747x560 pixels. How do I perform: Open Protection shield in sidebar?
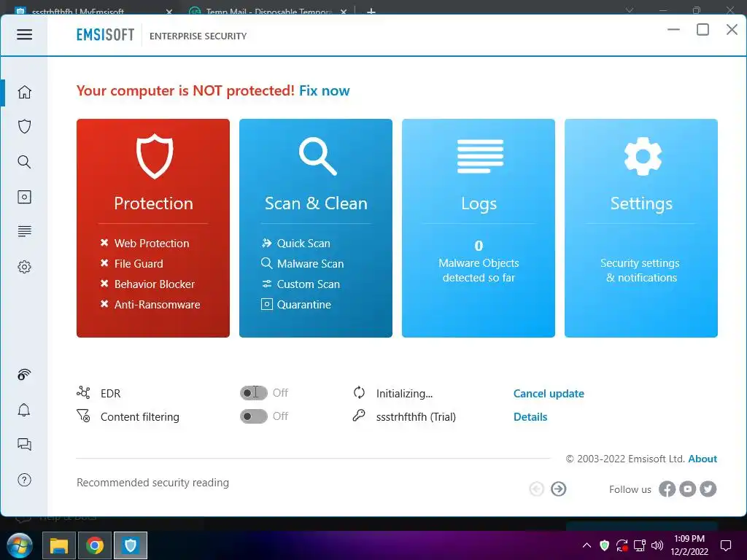24,127
